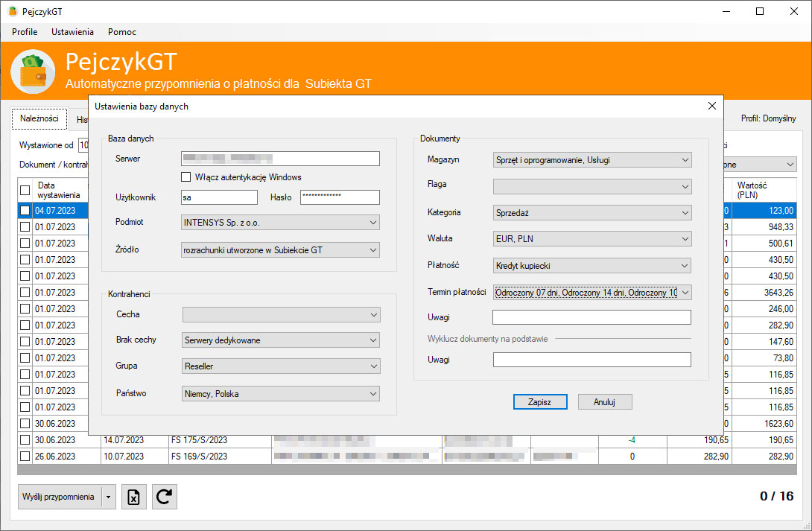Click the Serwer input field
This screenshot has width=812, height=531.
pyautogui.click(x=280, y=159)
